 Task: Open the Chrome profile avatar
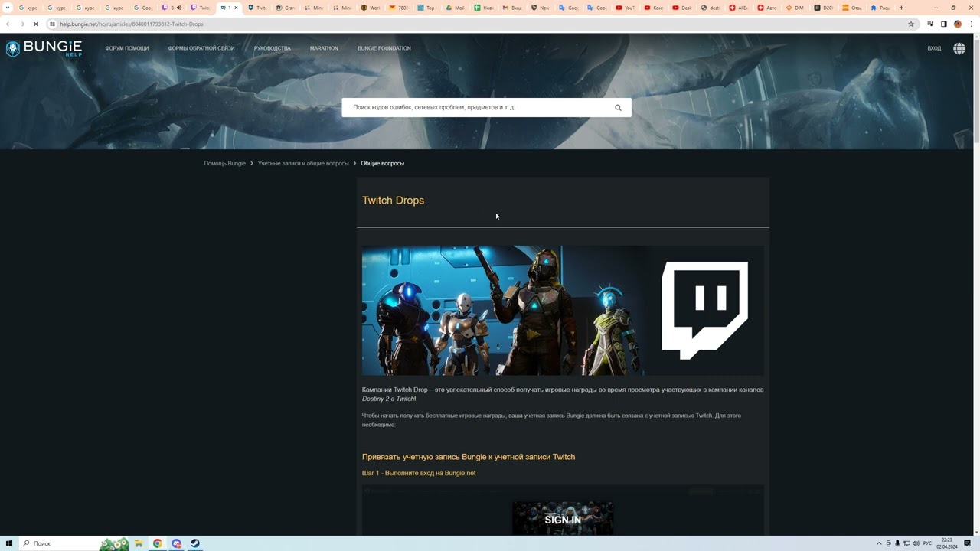[x=957, y=24]
